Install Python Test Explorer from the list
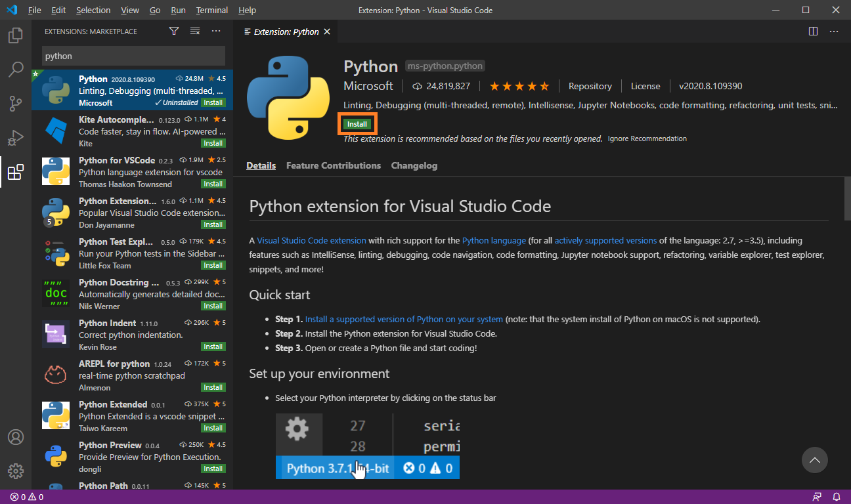Image resolution: width=851 pixels, height=504 pixels. (x=213, y=265)
